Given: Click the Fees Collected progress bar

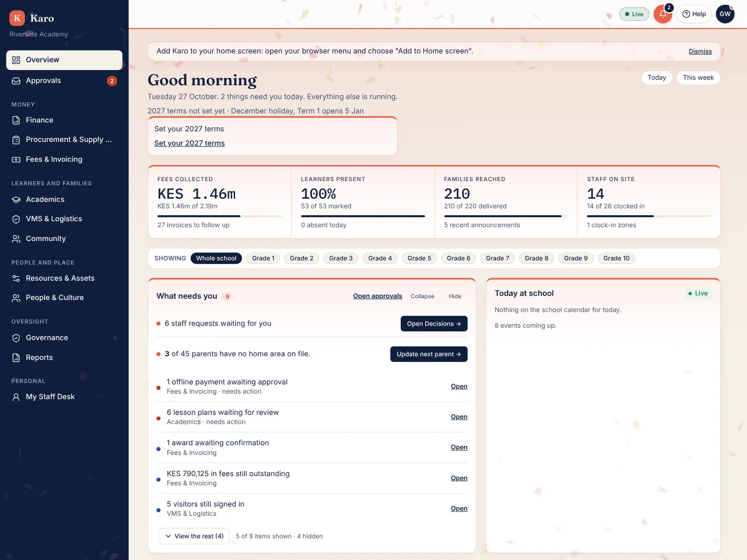Looking at the screenshot, I should coord(219,216).
